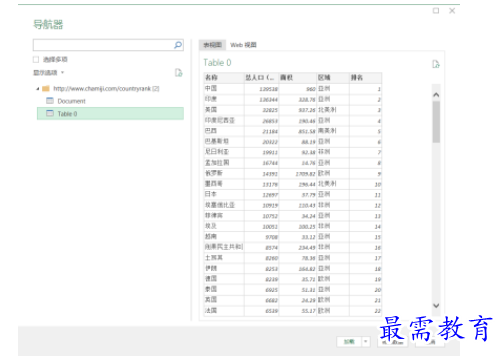Screen dimensions: 501x360
Task: Switch to the Table view tab
Action: [213, 45]
